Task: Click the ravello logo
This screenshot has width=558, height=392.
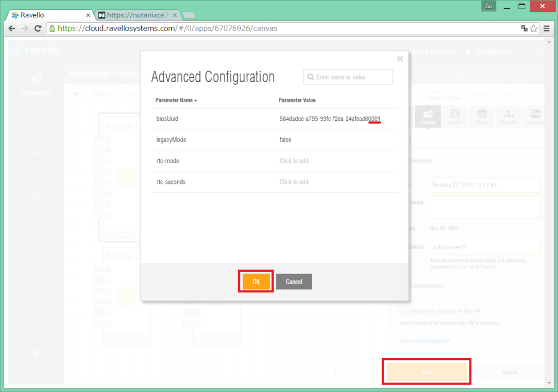Action: (35, 50)
